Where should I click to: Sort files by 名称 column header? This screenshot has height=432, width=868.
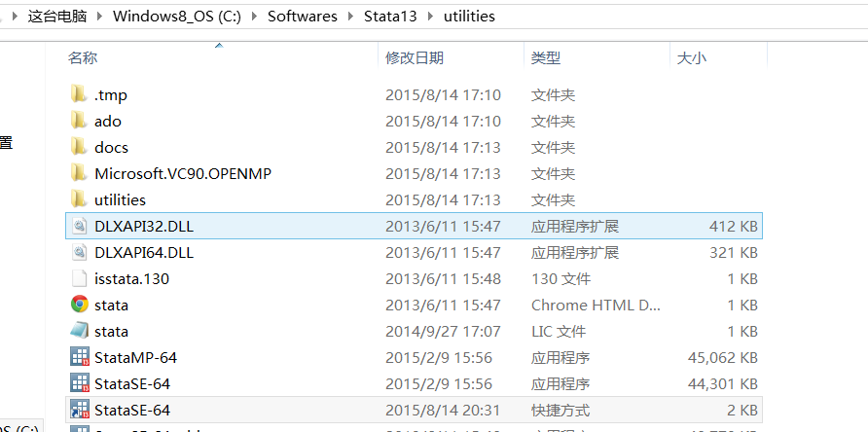83,58
